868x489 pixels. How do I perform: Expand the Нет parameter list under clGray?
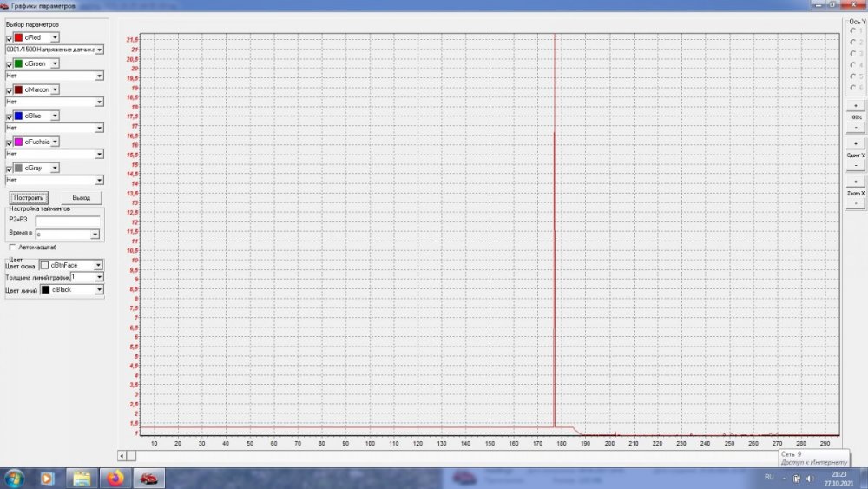[x=99, y=180]
